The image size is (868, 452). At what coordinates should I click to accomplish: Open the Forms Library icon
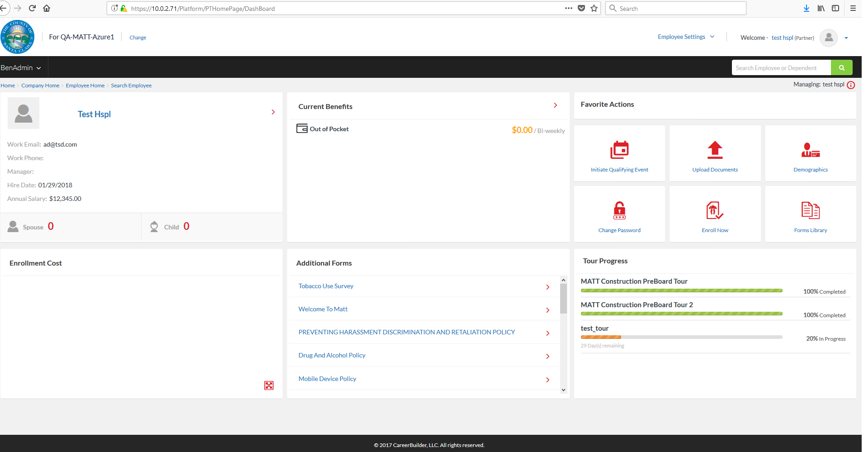810,211
